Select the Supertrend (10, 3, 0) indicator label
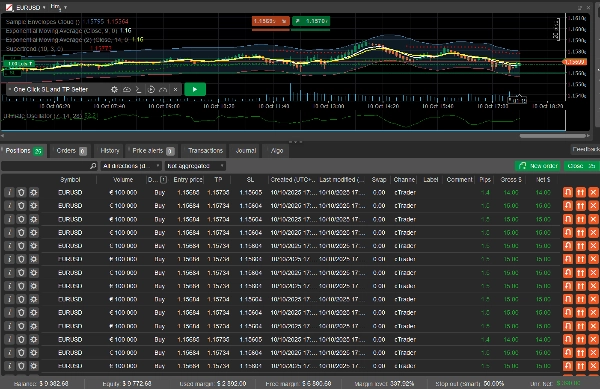The image size is (600, 389). pyautogui.click(x=34, y=49)
